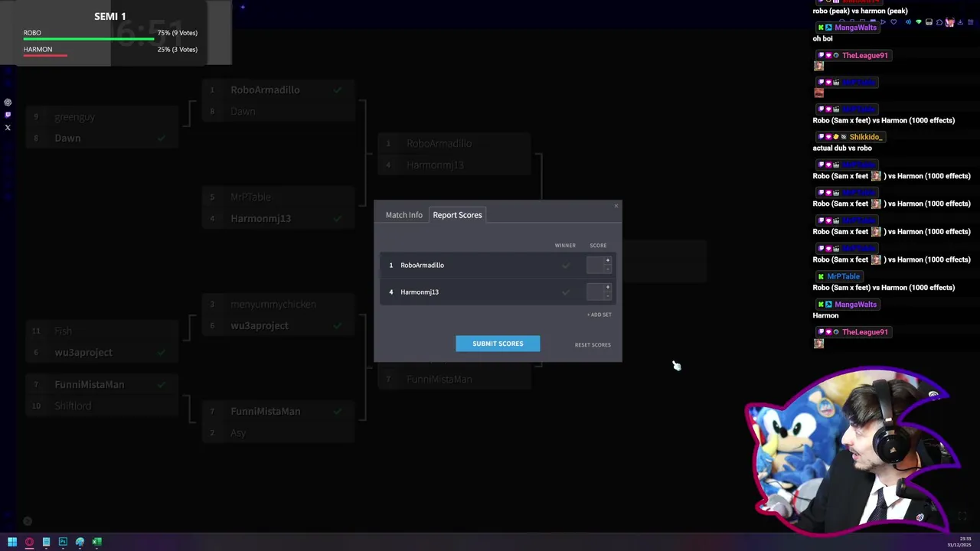This screenshot has width=980, height=551.
Task: Open the downloads icon in browser toolbar
Action: [x=960, y=22]
